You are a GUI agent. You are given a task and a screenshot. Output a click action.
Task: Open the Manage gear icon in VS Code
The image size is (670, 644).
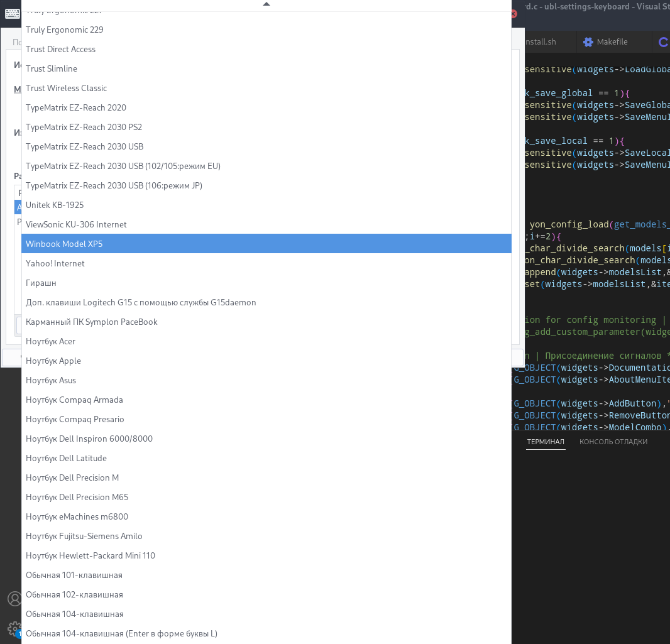pyautogui.click(x=14, y=629)
